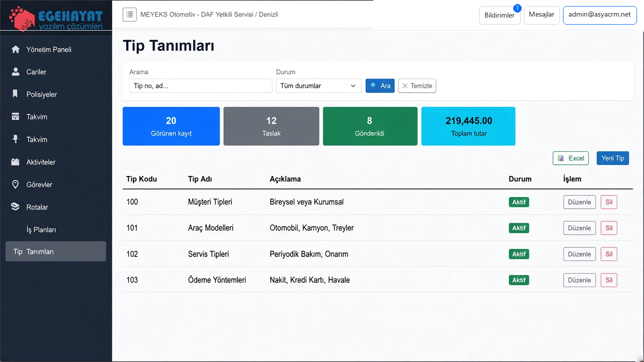Export the table with the Excel button
The width and height of the screenshot is (644, 362).
571,158
